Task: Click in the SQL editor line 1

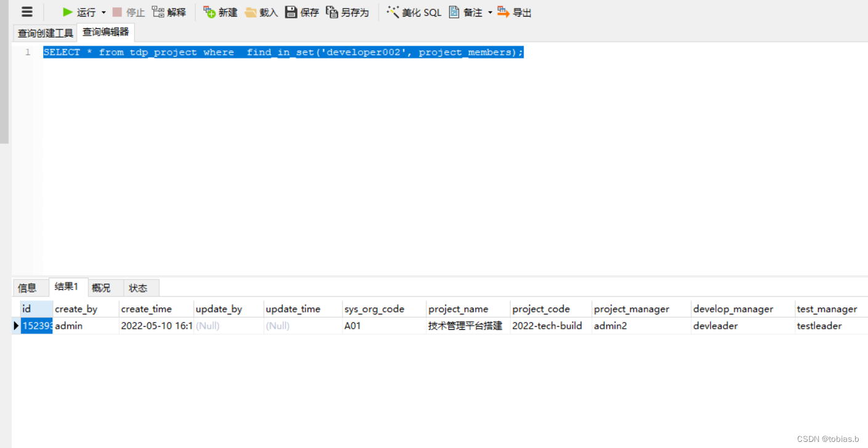Action: [283, 52]
